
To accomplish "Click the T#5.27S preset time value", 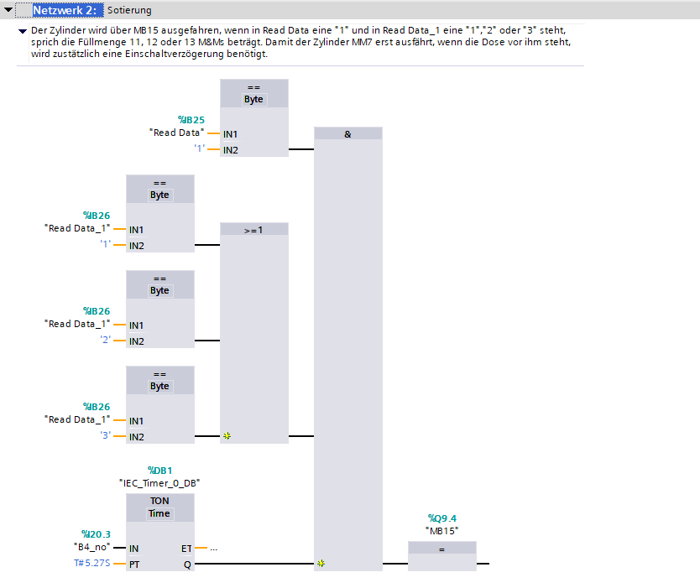I will pyautogui.click(x=91, y=565).
